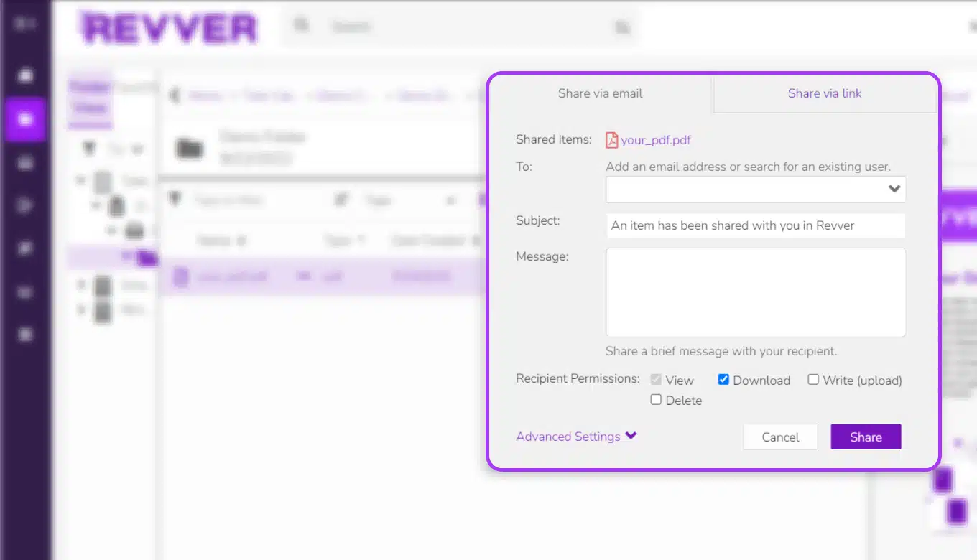The width and height of the screenshot is (977, 560).
Task: Select the highlighted purple icon in left sidebar
Action: (x=26, y=119)
